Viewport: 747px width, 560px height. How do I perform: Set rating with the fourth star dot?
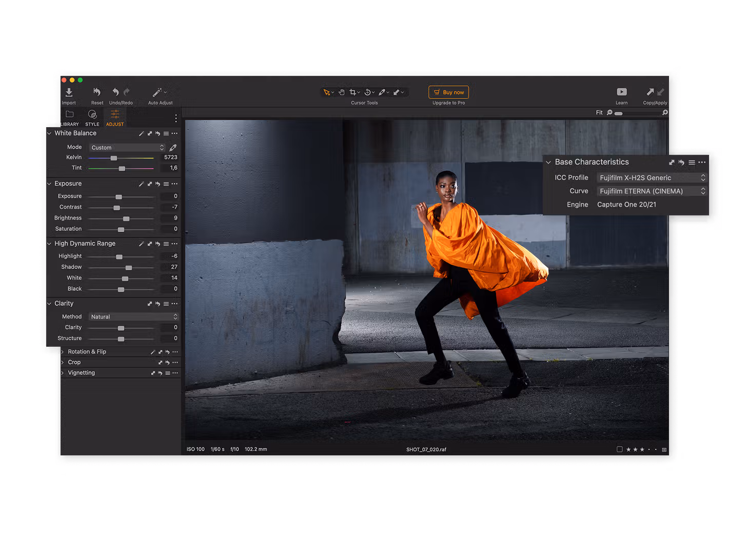649,450
